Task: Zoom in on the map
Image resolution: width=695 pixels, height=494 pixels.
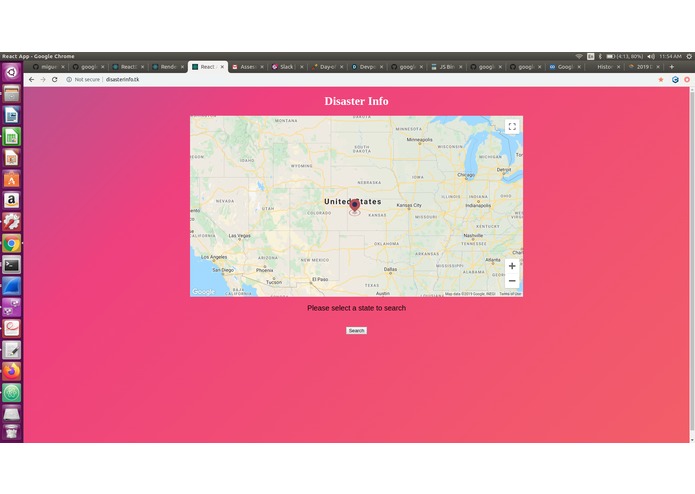Action: pos(512,266)
